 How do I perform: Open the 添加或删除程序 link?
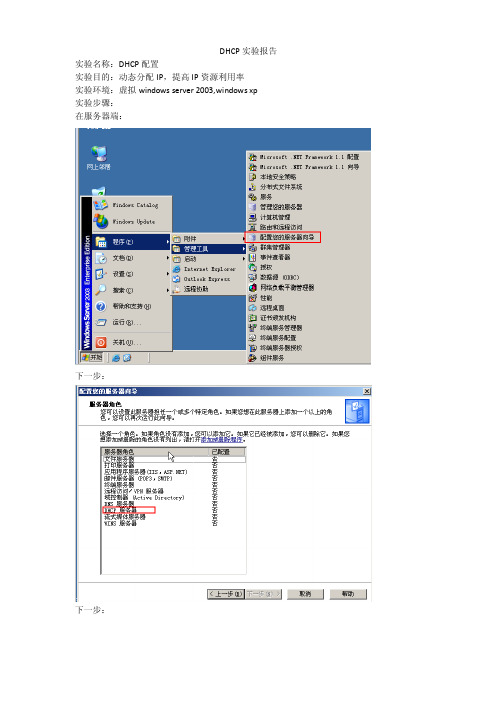click(x=222, y=440)
